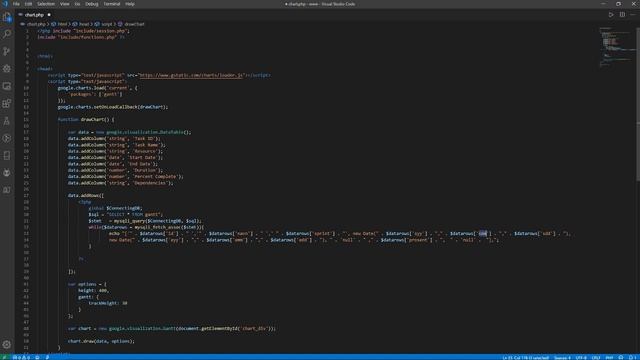The image size is (640, 360).
Task: Open the Run and Debug view
Action: click(7, 69)
